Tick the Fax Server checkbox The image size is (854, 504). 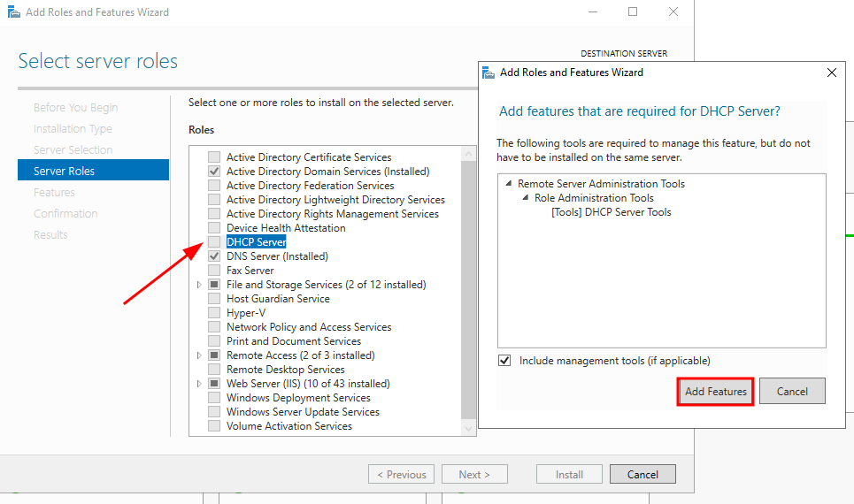coord(213,271)
